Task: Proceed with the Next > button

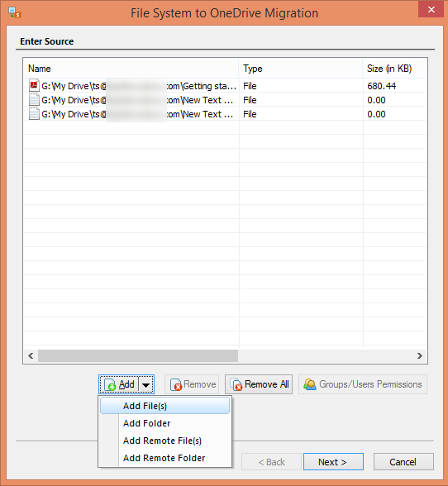Action: pyautogui.click(x=333, y=462)
